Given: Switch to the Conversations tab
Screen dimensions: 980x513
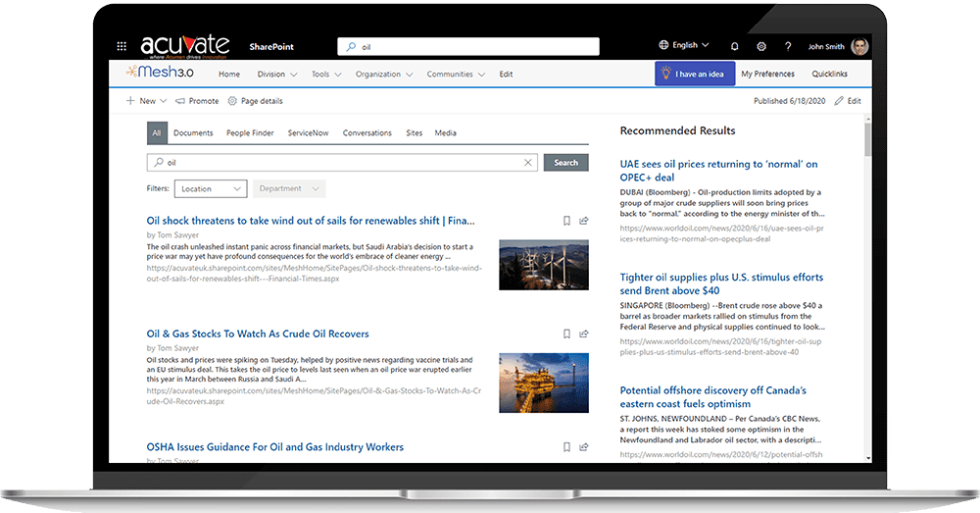Looking at the screenshot, I should (367, 132).
